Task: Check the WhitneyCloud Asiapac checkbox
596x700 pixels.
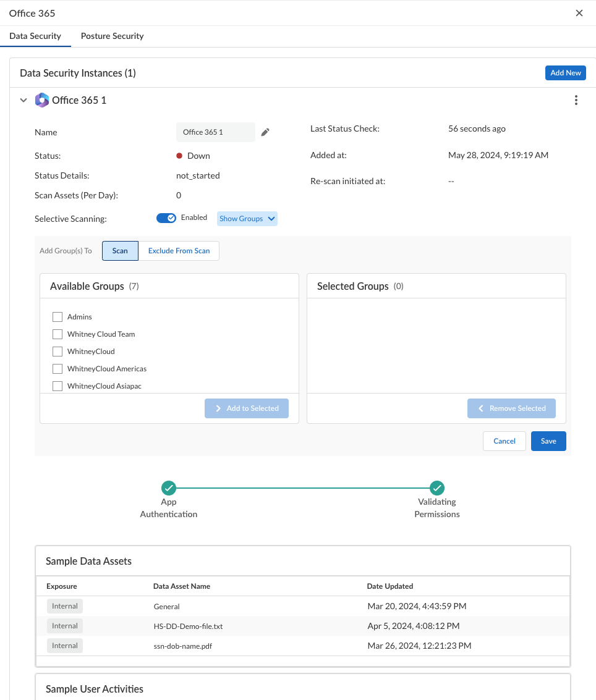Action: 57,386
